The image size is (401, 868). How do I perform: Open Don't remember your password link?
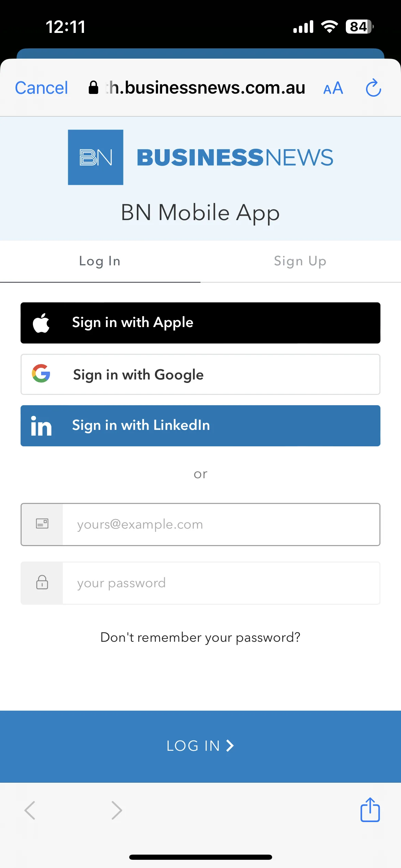[200, 637]
